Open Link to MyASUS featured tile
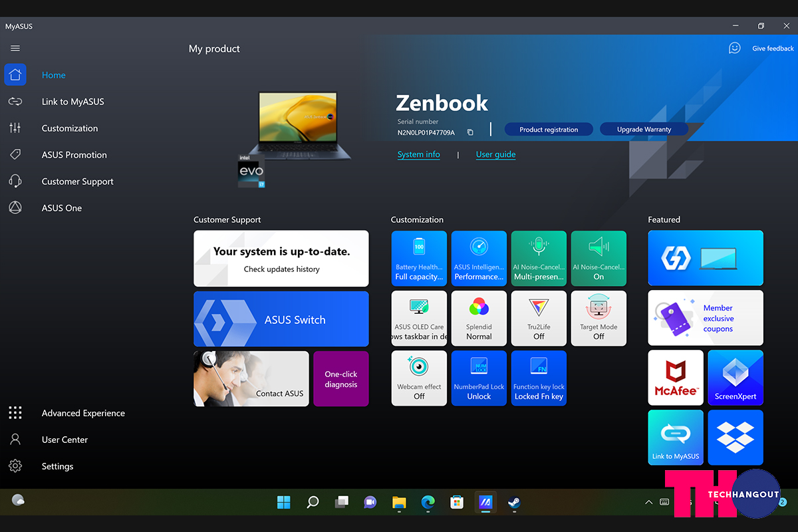Screen dimensions: 798x532 pos(676,438)
